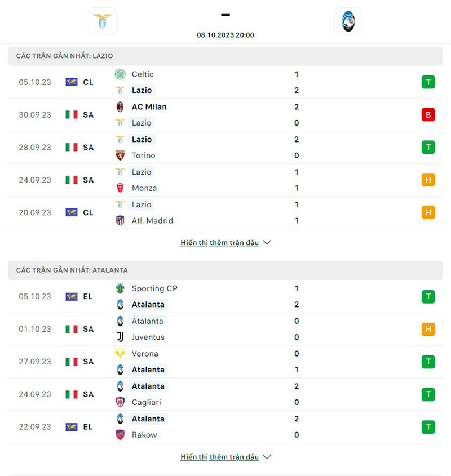Click the Sporting CP club logo

[x=120, y=288]
